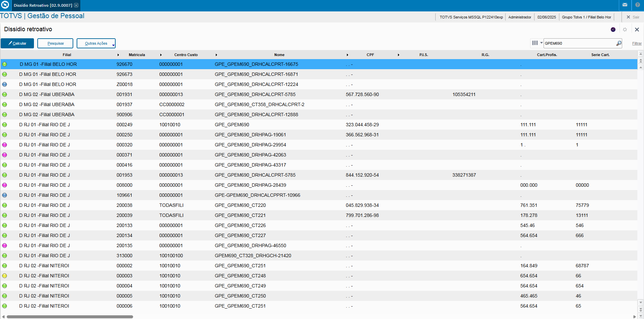Click the dark purple round icon near gear
This screenshot has width=644, height=319.
(x=613, y=30)
